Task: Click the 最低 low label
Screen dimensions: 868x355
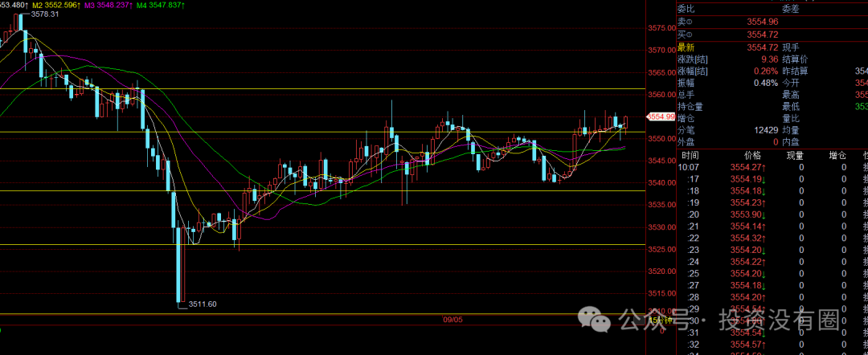Action: [x=790, y=107]
